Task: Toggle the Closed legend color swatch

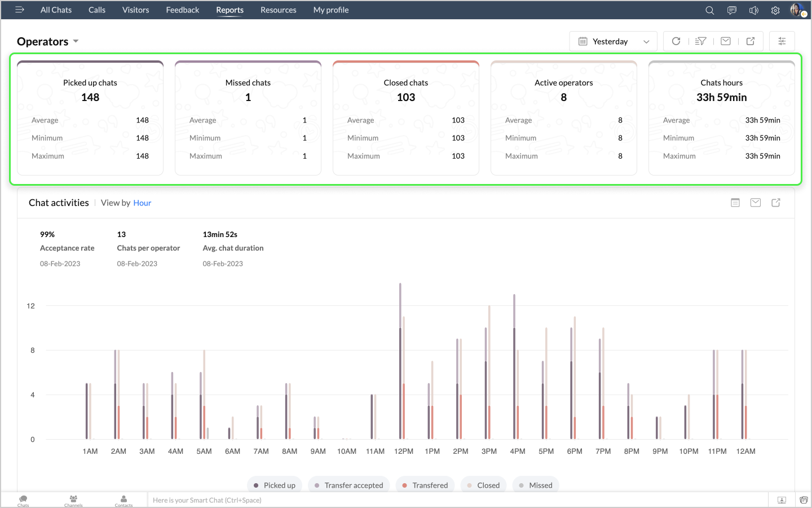Action: tap(470, 485)
